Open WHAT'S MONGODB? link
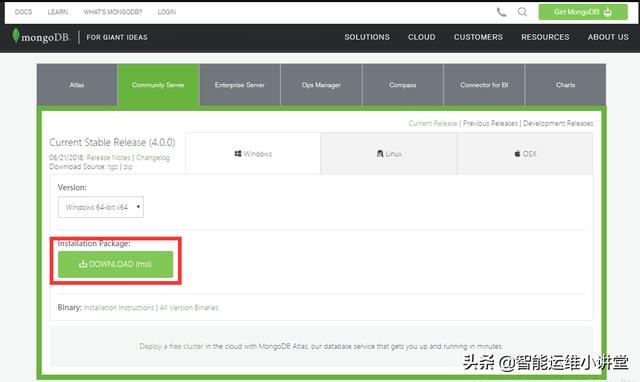The width and height of the screenshot is (640, 382). tap(113, 12)
